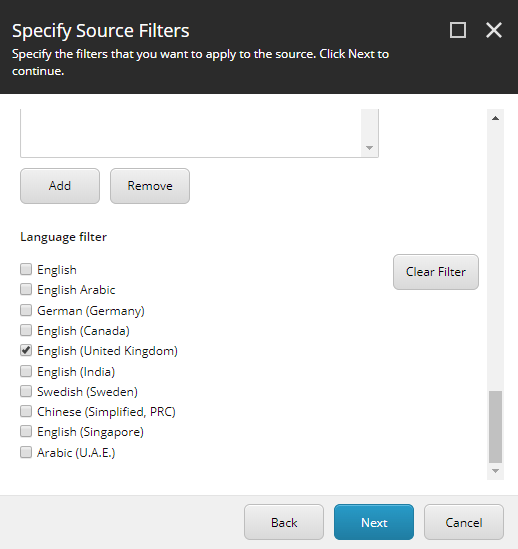Cancel the source filters wizard
518x549 pixels.
(464, 522)
